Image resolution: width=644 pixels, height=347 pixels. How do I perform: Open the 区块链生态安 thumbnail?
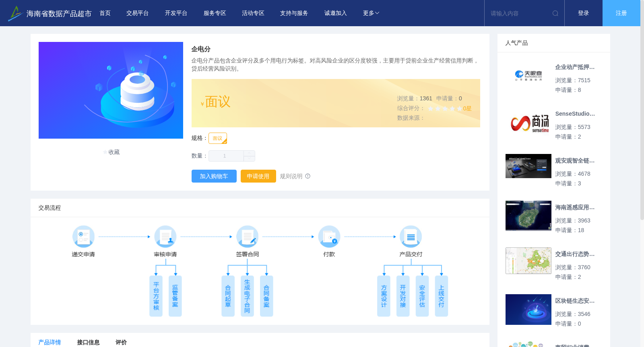[x=528, y=310]
